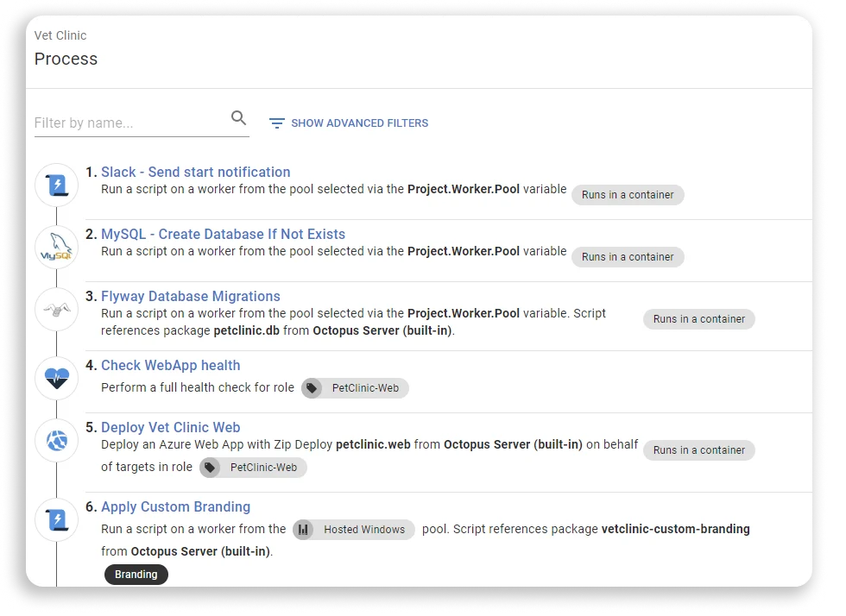Open the Apply Custom Branding step
The image size is (846, 616).
point(176,506)
